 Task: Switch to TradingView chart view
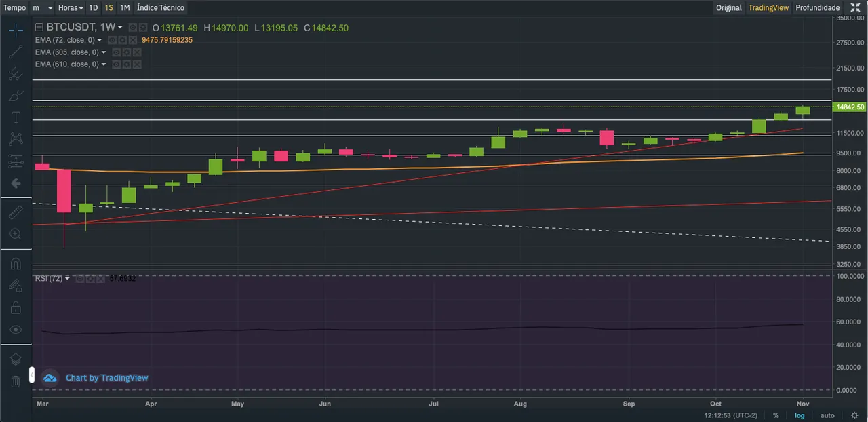point(768,7)
